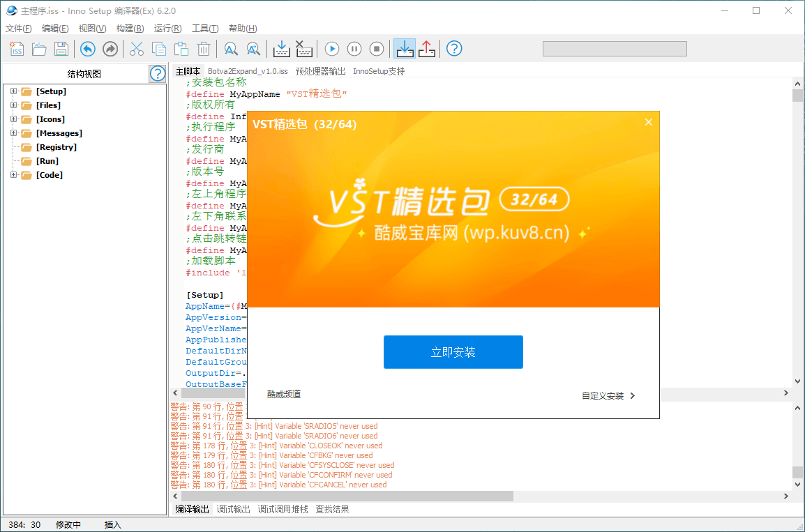Select the [Run] section in the tree
This screenshot has width=805, height=532.
pyautogui.click(x=47, y=161)
